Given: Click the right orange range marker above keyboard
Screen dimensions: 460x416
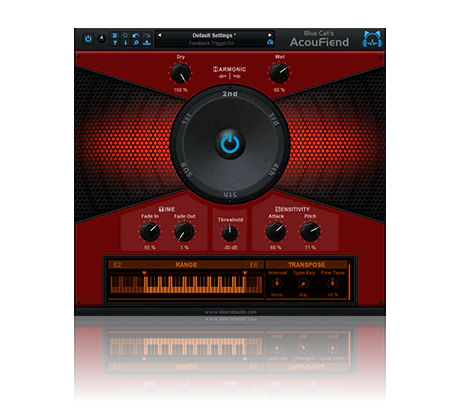Looking at the screenshot, I should (245, 273).
